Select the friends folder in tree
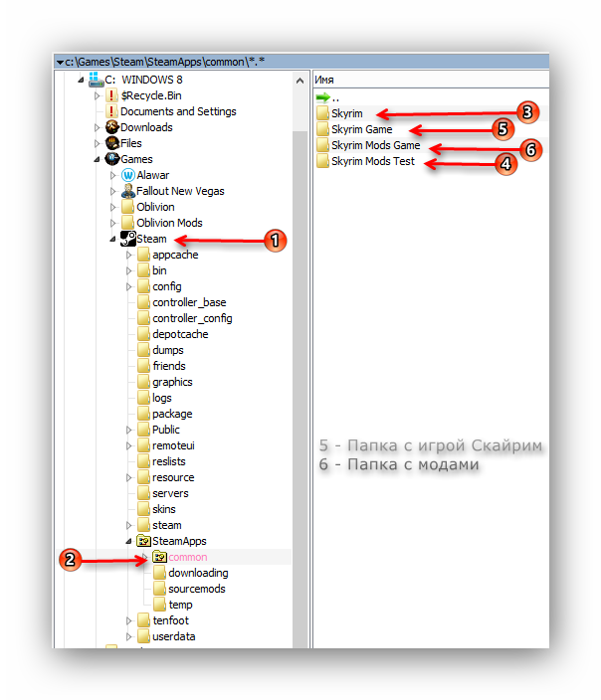 [169, 366]
